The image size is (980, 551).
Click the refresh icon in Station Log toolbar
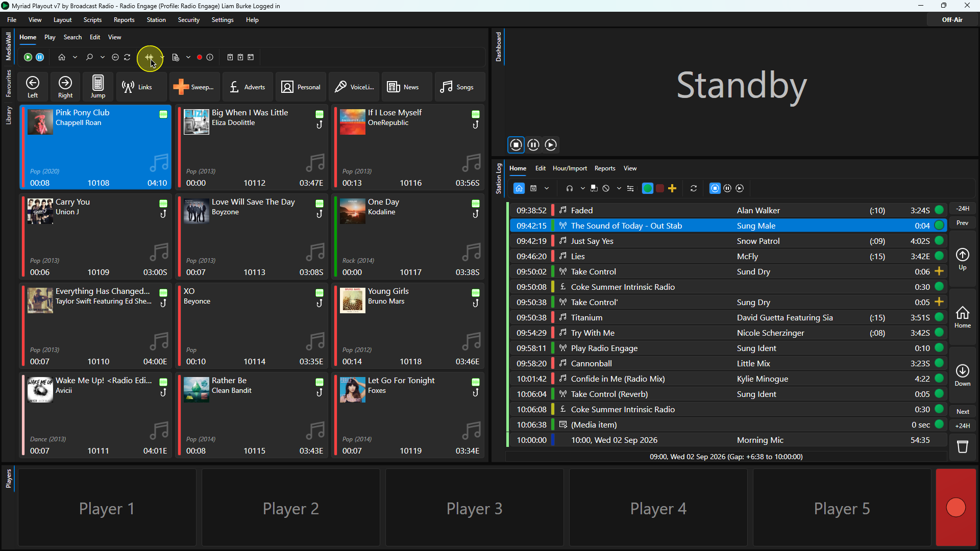[x=694, y=188]
